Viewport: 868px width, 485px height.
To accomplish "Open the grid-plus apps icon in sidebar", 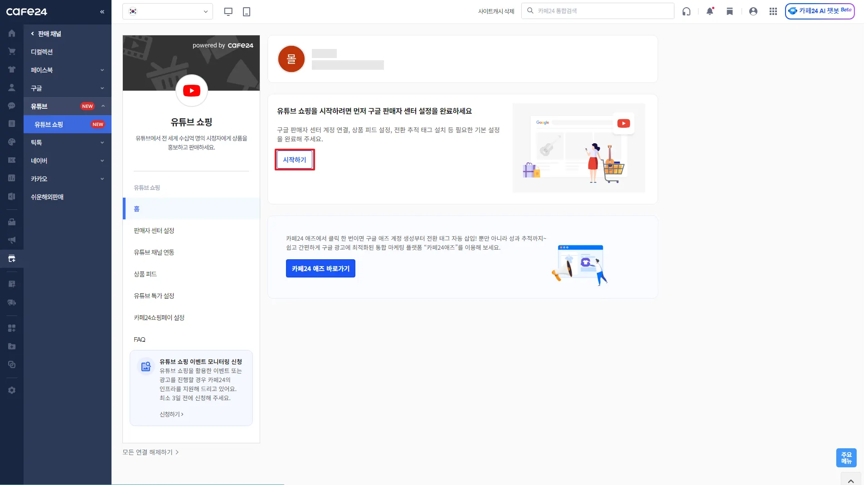I will [x=12, y=328].
